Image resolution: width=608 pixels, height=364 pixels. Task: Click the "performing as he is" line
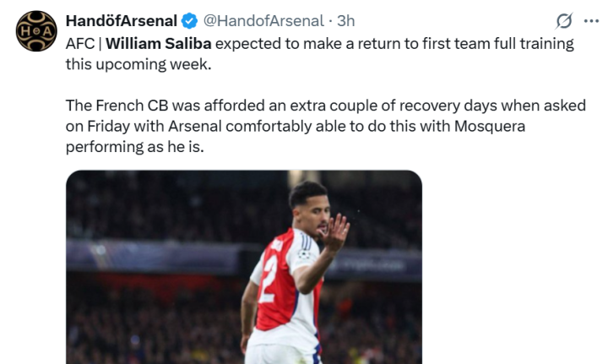[137, 147]
